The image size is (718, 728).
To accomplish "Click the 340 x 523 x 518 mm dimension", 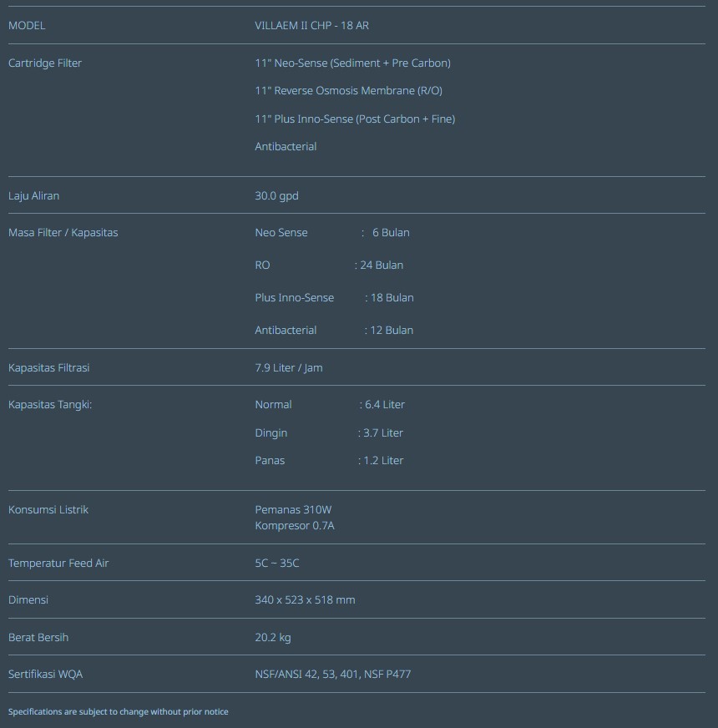I will pyautogui.click(x=305, y=600).
